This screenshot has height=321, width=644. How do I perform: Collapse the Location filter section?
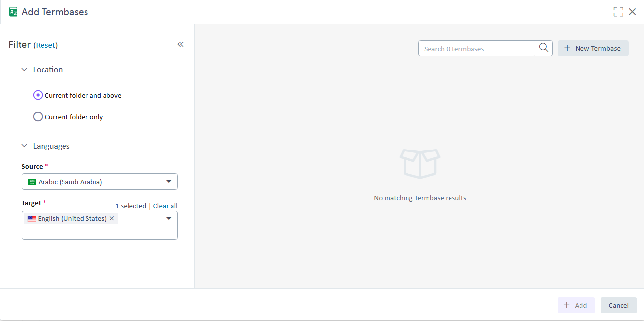pyautogui.click(x=24, y=70)
